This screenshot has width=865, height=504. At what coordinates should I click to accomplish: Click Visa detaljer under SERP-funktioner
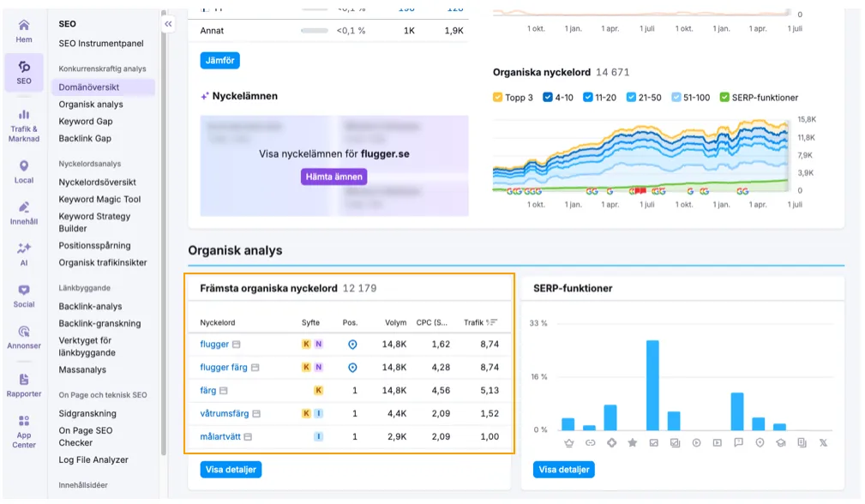click(564, 470)
